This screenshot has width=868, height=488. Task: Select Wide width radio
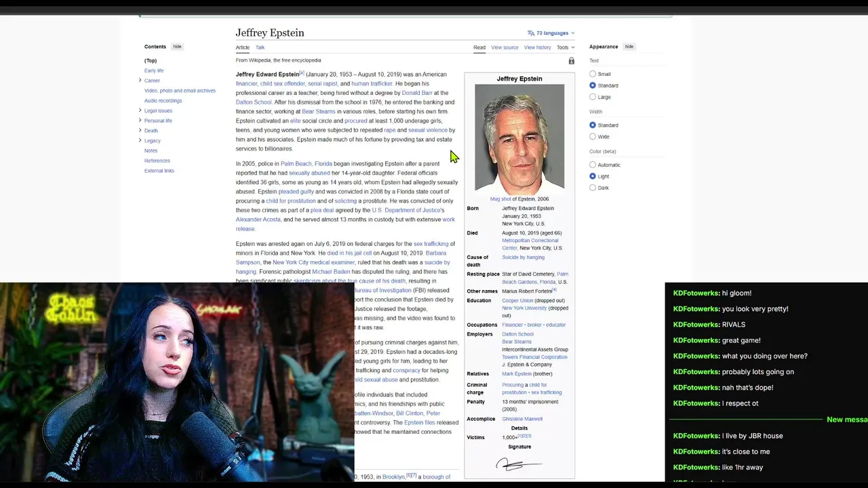coord(593,137)
